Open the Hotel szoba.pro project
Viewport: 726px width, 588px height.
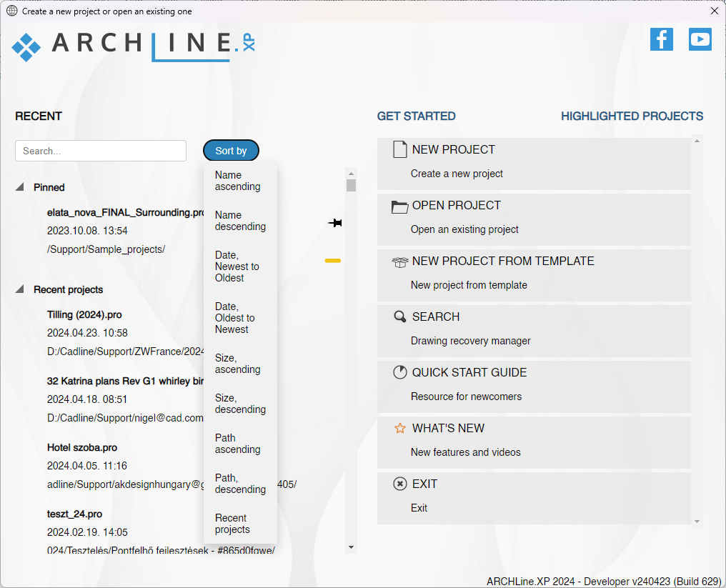pyautogui.click(x=82, y=448)
